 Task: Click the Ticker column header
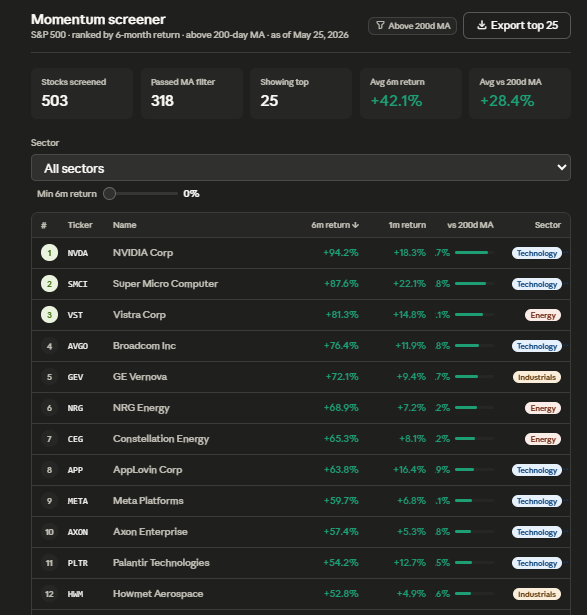point(80,225)
